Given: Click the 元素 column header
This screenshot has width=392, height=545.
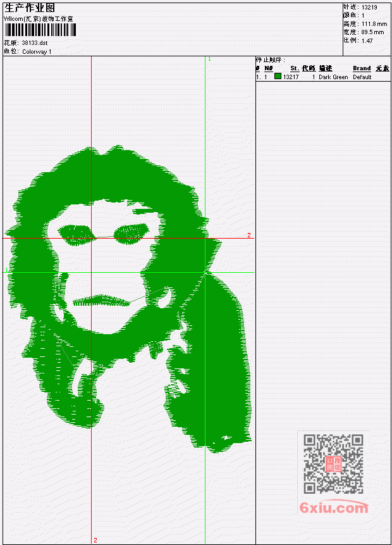Looking at the screenshot, I should tap(383, 68).
